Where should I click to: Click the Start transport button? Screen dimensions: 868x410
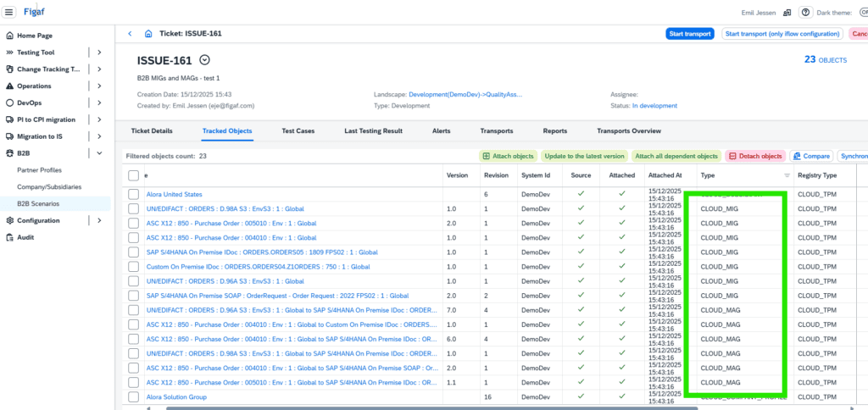(690, 34)
